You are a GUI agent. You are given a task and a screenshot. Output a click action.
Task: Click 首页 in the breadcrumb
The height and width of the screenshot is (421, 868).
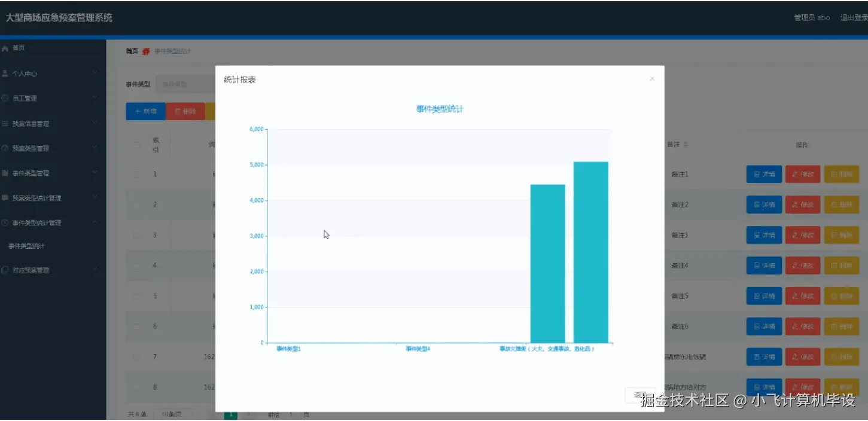click(x=132, y=51)
